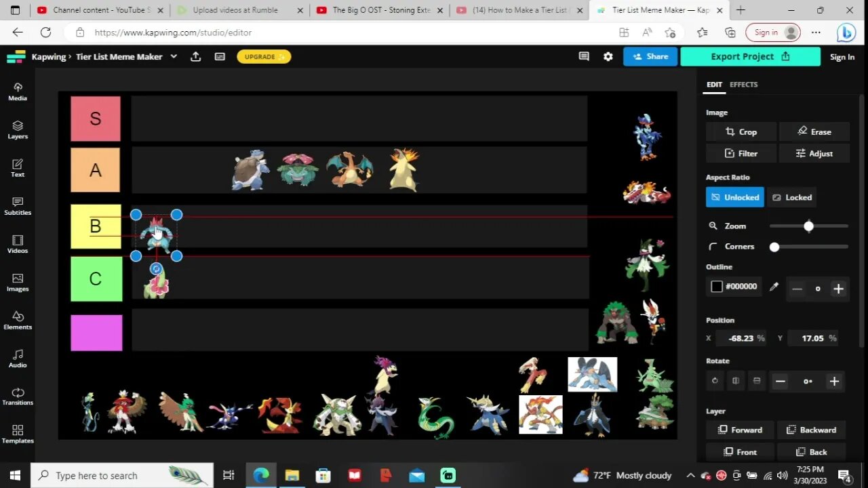Flip the selected image horizontally
This screenshot has height=488, width=868.
(x=736, y=381)
